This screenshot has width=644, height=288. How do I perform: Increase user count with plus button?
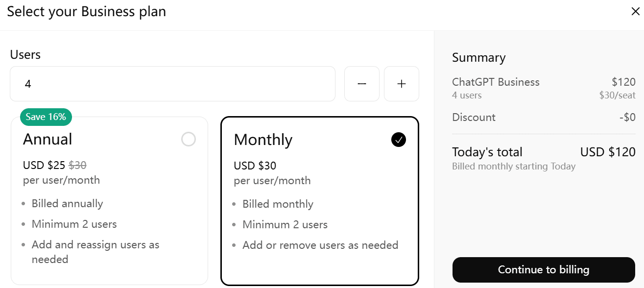pos(402,84)
